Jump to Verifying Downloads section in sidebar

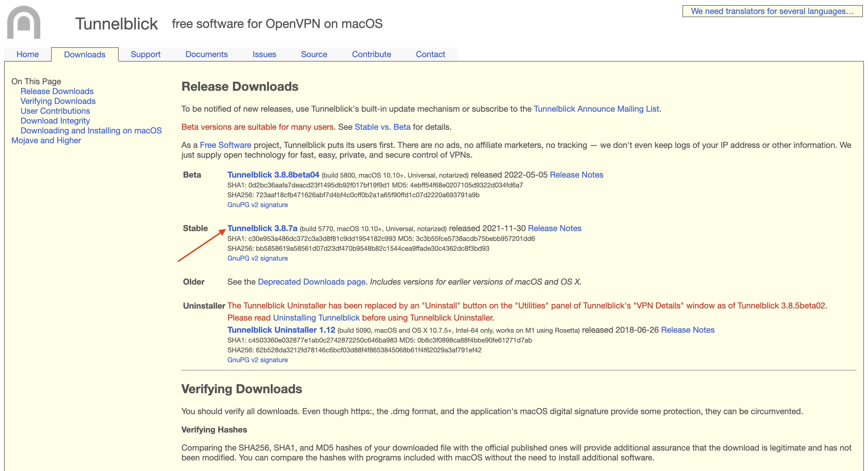pyautogui.click(x=58, y=101)
